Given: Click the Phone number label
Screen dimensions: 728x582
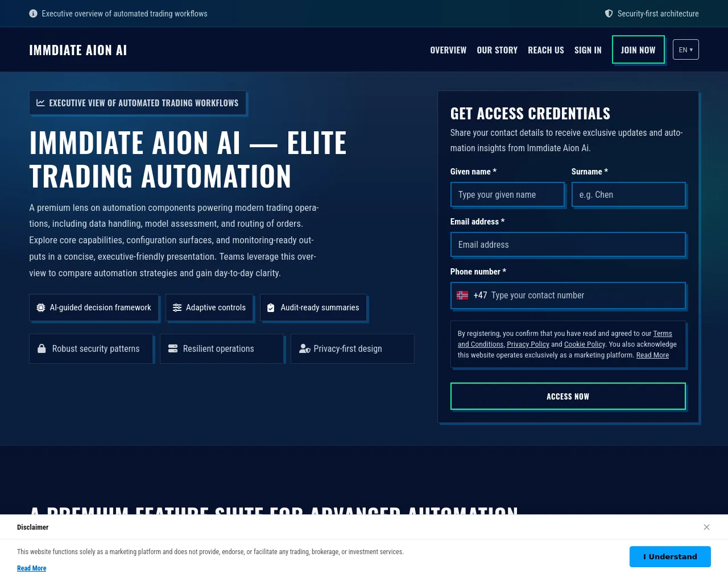Looking at the screenshot, I should pyautogui.click(x=478, y=272).
